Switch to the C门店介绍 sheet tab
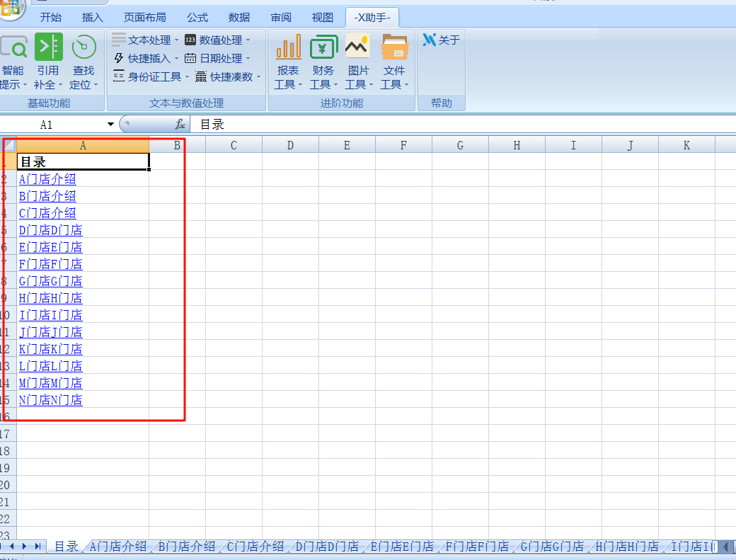 click(255, 547)
